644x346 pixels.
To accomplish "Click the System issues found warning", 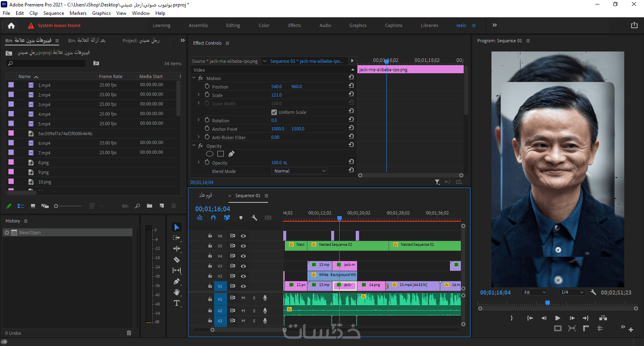I will [x=55, y=25].
